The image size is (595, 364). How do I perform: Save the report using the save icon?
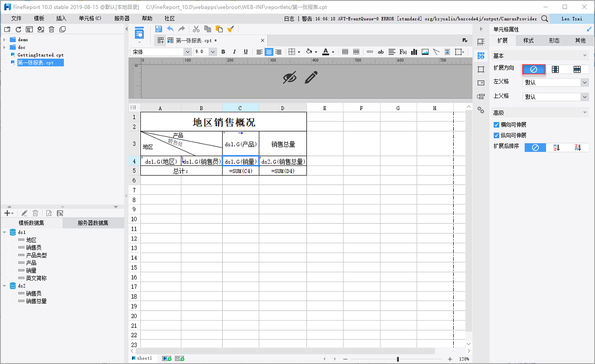[x=158, y=29]
